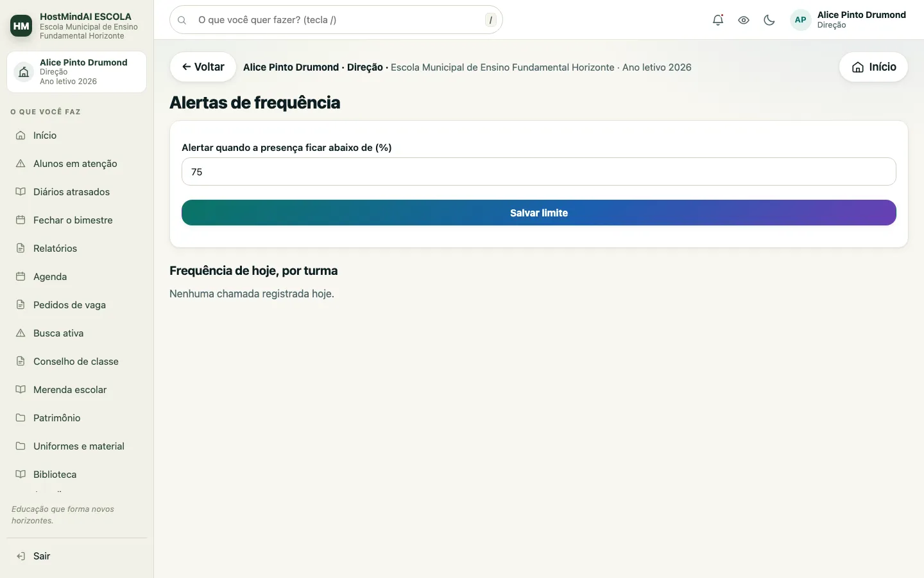Open Conselho de classe
The image size is (924, 578).
pos(77,362)
